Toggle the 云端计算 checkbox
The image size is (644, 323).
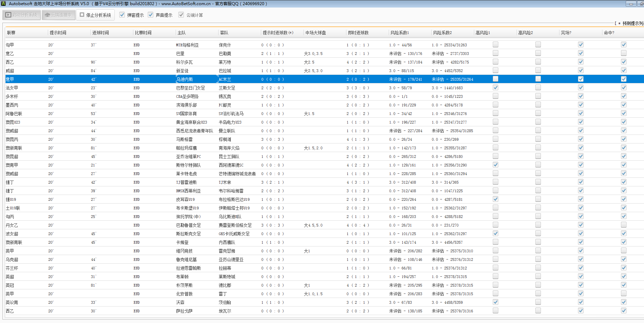pos(181,15)
